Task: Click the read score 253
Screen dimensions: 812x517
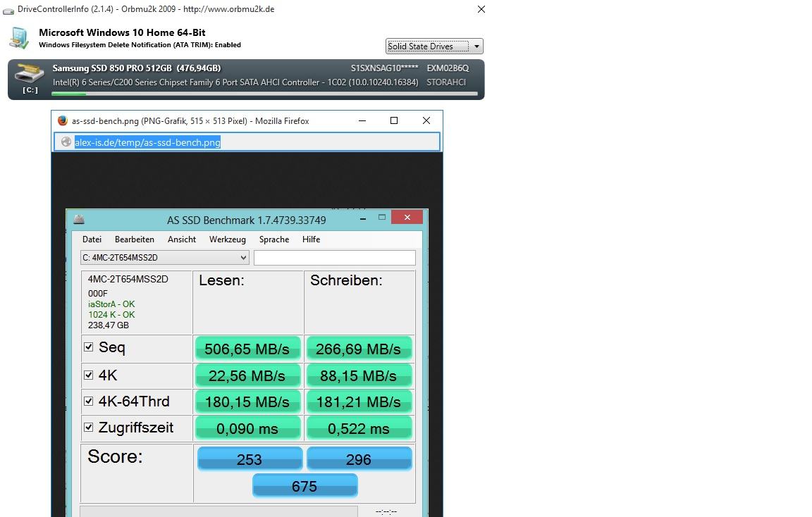Action: pyautogui.click(x=250, y=459)
